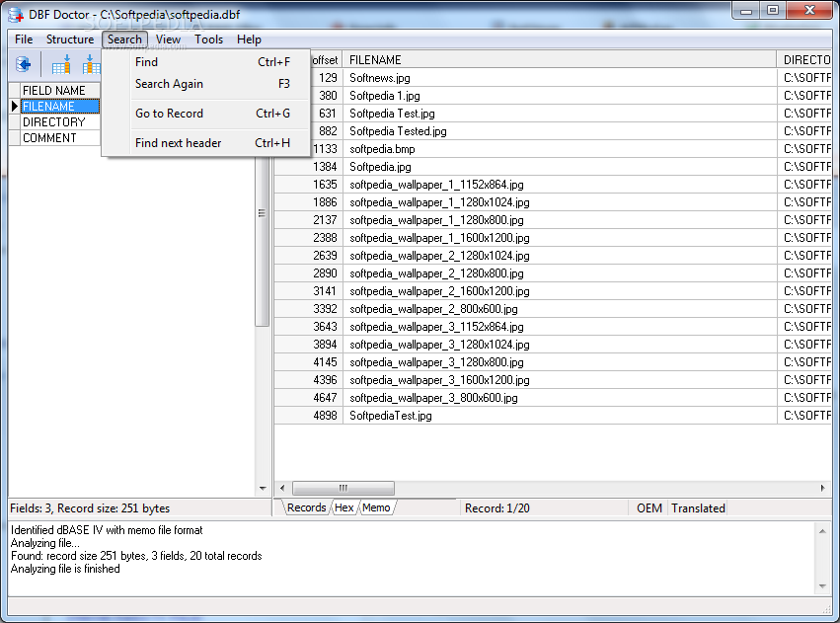Select softpedia_wallpaper_3_1152x864.jpg cell
This screenshot has height=623, width=840.
(x=560, y=326)
